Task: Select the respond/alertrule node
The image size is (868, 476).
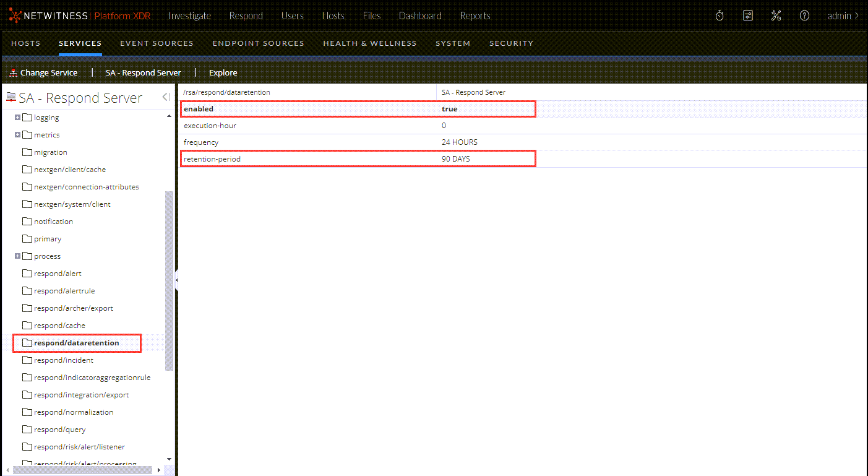Action: click(64, 291)
